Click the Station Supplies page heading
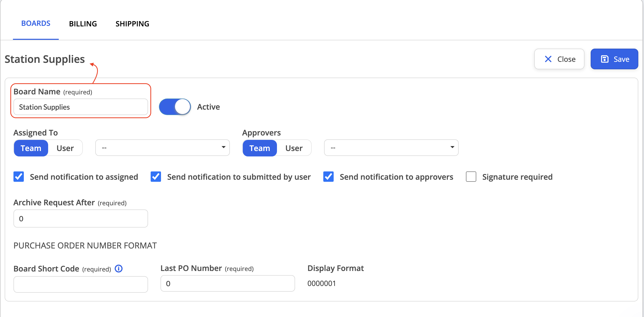644x317 pixels. pos(45,59)
